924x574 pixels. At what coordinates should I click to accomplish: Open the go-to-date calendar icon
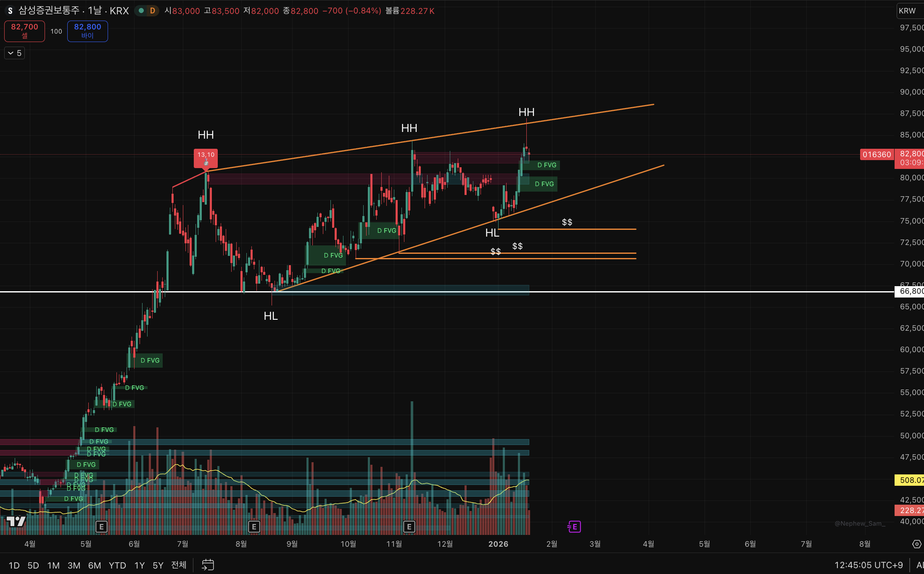(x=208, y=565)
